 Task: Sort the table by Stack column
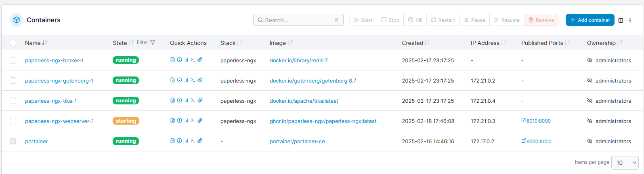pyautogui.click(x=231, y=43)
